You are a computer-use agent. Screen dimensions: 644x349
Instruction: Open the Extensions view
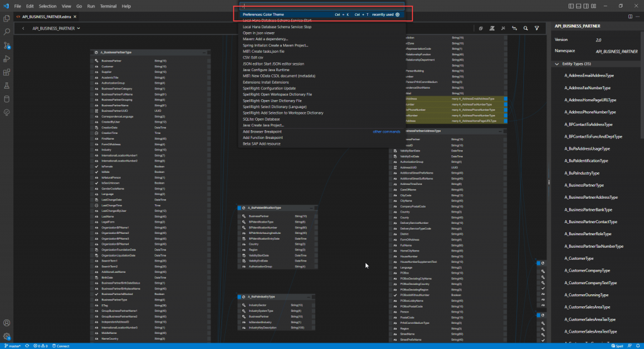pos(6,72)
